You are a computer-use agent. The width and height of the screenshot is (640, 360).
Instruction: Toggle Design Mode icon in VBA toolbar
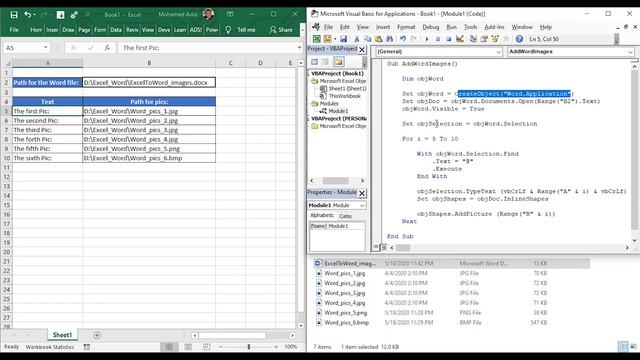pyautogui.click(x=460, y=39)
